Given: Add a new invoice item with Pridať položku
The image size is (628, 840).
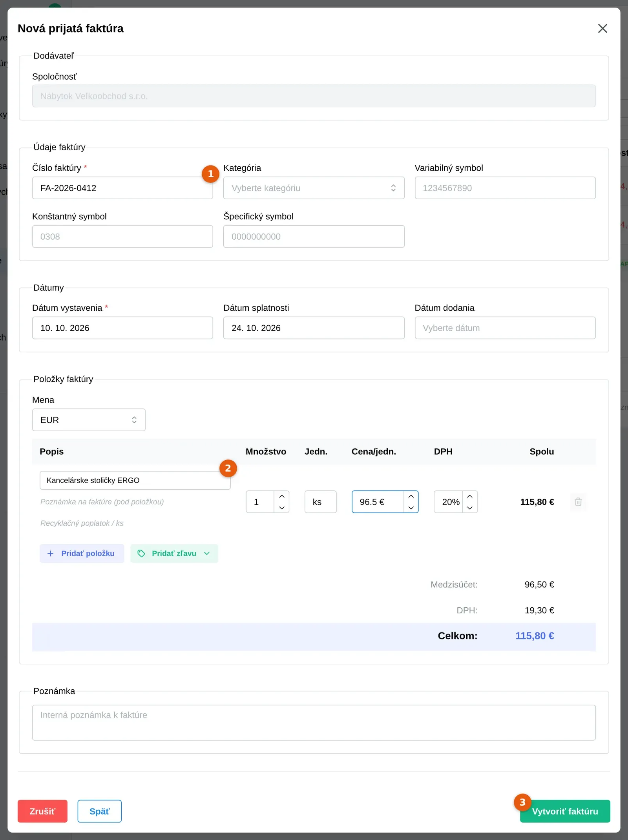Looking at the screenshot, I should coord(82,553).
